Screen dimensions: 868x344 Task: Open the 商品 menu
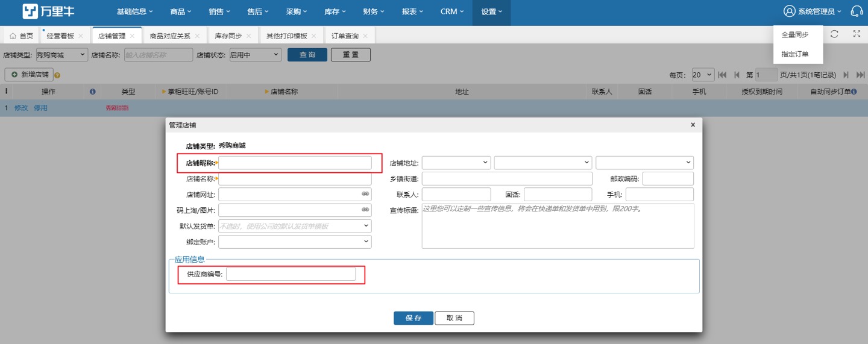181,11
